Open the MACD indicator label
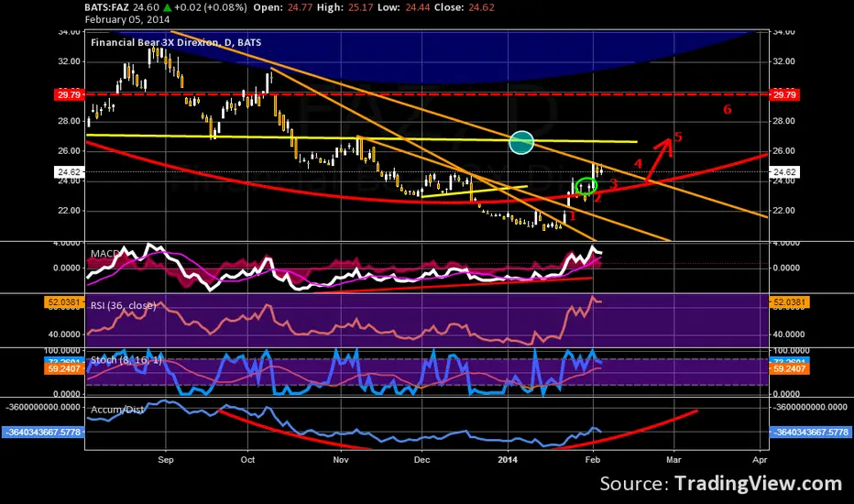The height and width of the screenshot is (504, 854). point(104,253)
